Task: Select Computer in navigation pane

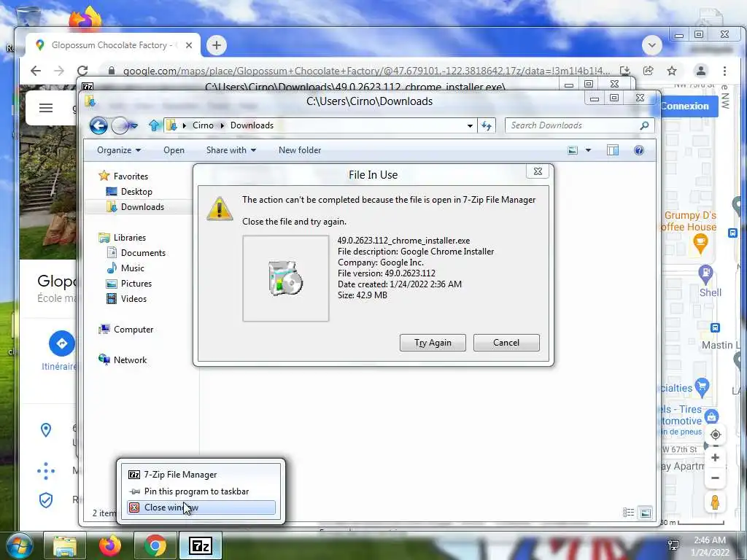Action: [133, 330]
